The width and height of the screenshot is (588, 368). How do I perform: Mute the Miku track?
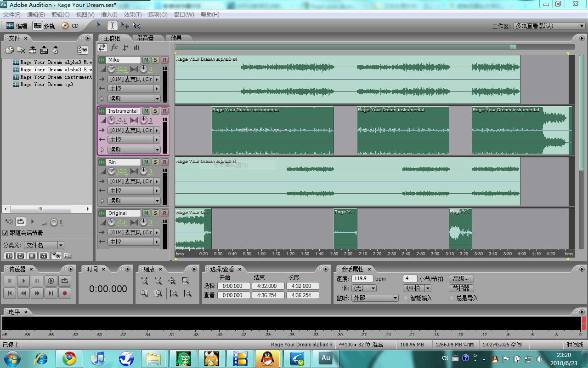pyautogui.click(x=146, y=60)
